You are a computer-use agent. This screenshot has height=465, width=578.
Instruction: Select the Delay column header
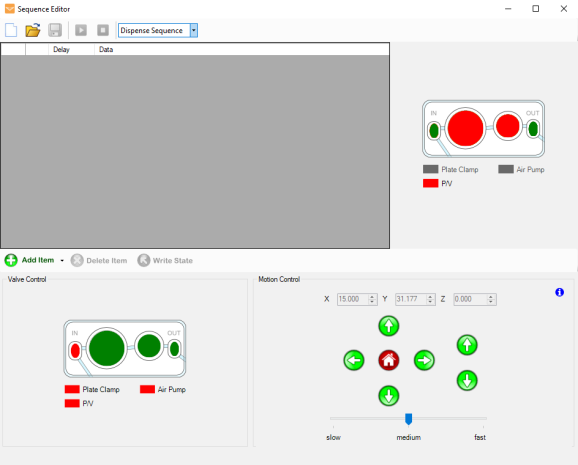click(x=71, y=49)
